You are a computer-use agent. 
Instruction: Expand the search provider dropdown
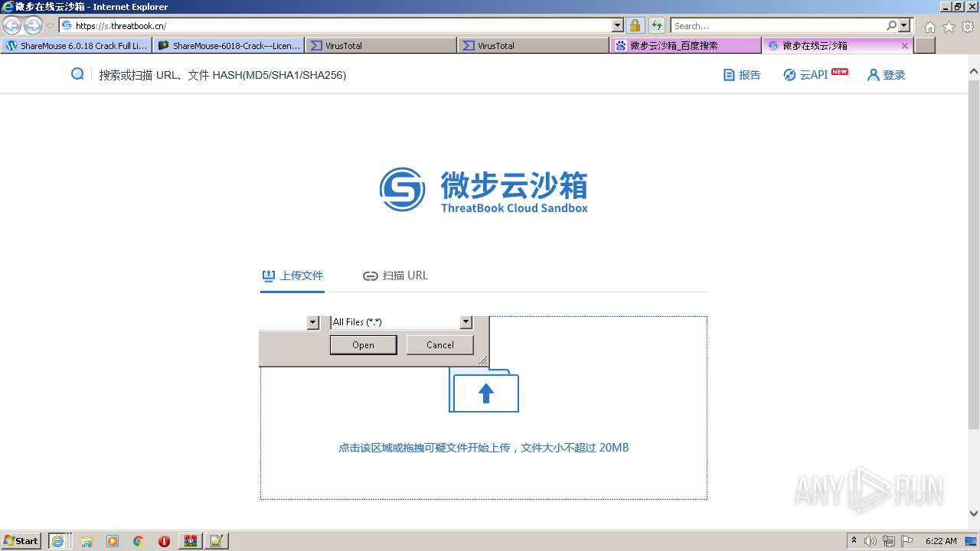coord(904,25)
